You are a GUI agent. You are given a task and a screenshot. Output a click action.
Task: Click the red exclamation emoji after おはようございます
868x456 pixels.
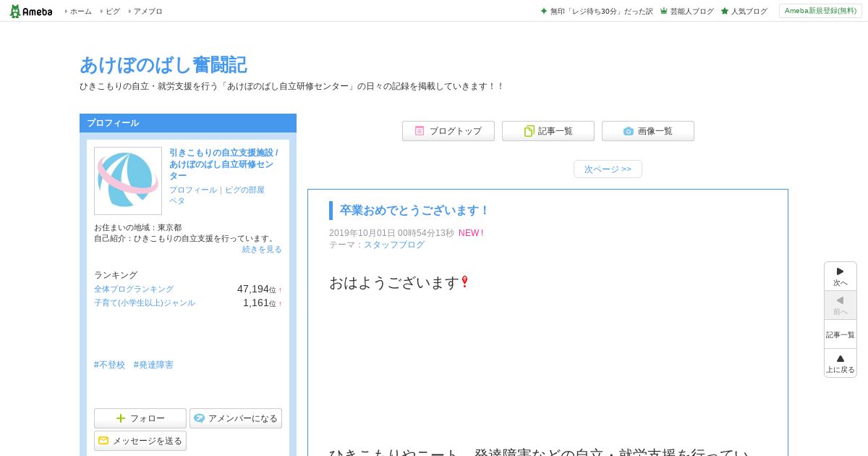click(x=464, y=282)
